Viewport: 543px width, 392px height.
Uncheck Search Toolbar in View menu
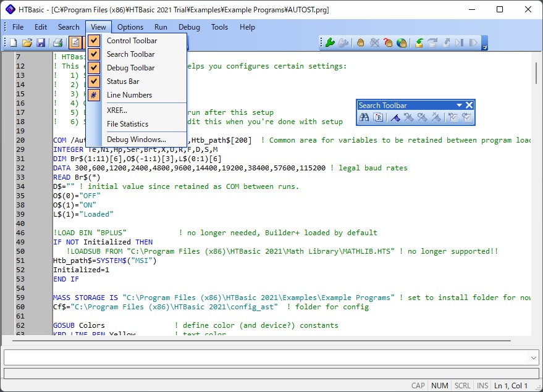(x=137, y=54)
